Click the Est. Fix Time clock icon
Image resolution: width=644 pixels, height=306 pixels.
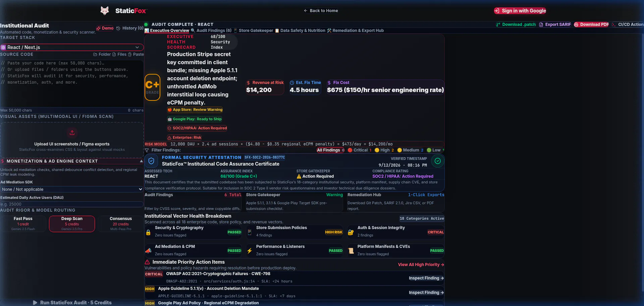tap(292, 83)
